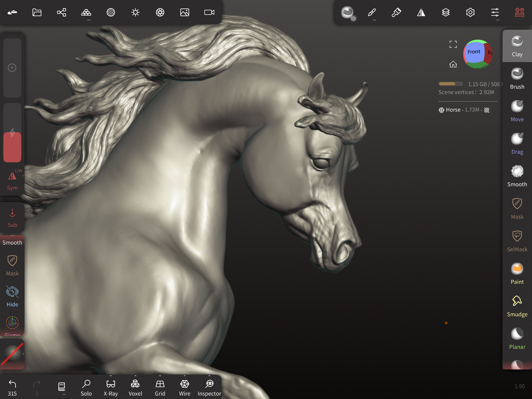Select the Move tool
Image resolution: width=532 pixels, height=399 pixels.
pos(517,111)
